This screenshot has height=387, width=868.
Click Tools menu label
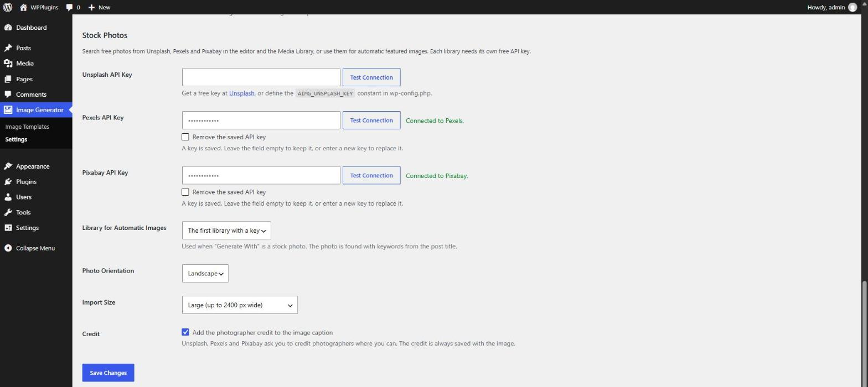click(x=23, y=212)
